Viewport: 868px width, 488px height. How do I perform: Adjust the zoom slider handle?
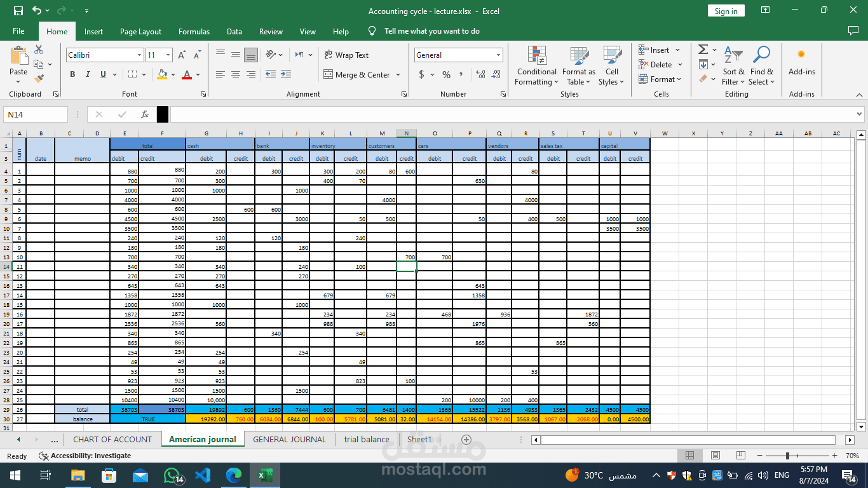pyautogui.click(x=787, y=456)
